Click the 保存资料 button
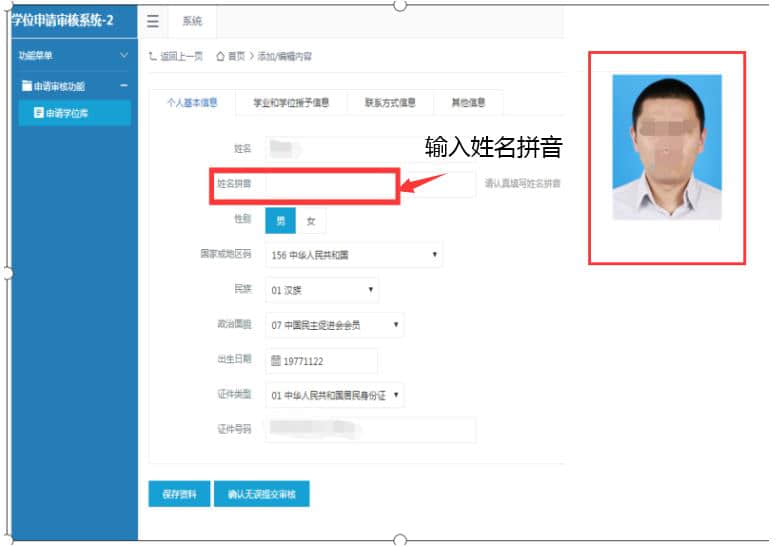This screenshot has width=781, height=547. [179, 494]
